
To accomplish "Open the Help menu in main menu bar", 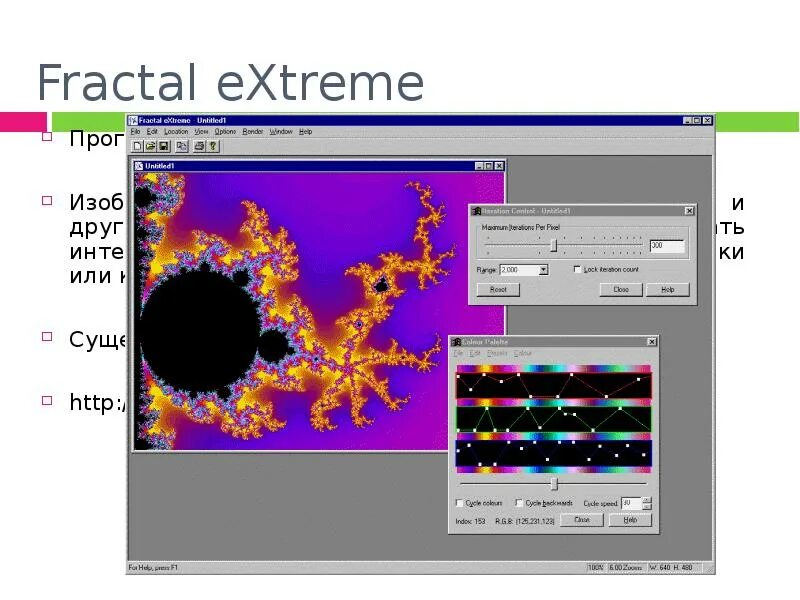I will [306, 132].
